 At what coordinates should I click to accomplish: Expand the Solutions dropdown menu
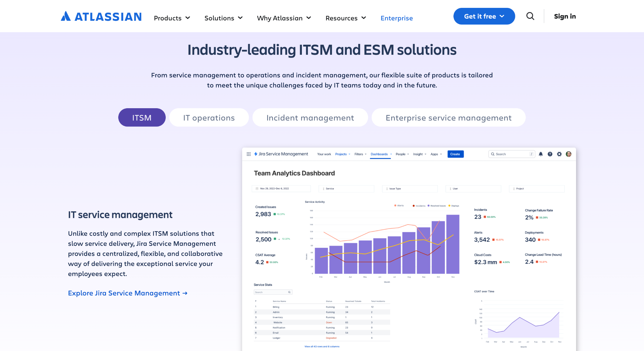[224, 18]
